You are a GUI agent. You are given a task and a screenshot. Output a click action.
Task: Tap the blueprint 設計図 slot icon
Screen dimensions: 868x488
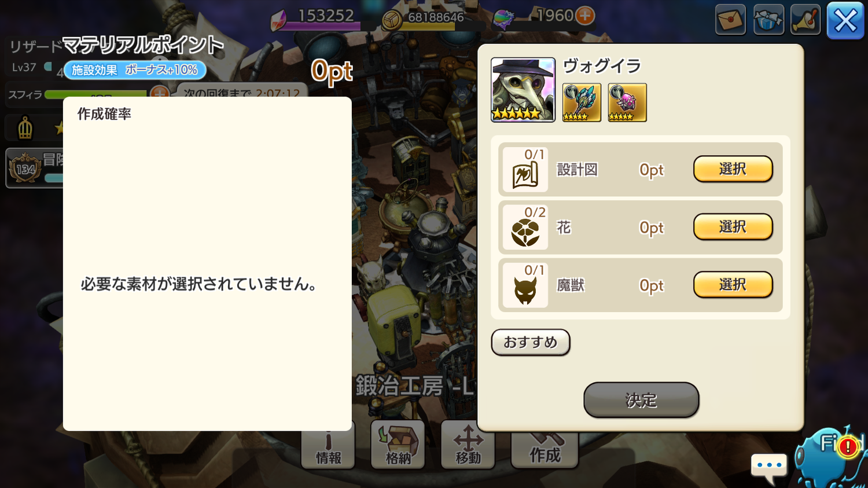point(525,170)
